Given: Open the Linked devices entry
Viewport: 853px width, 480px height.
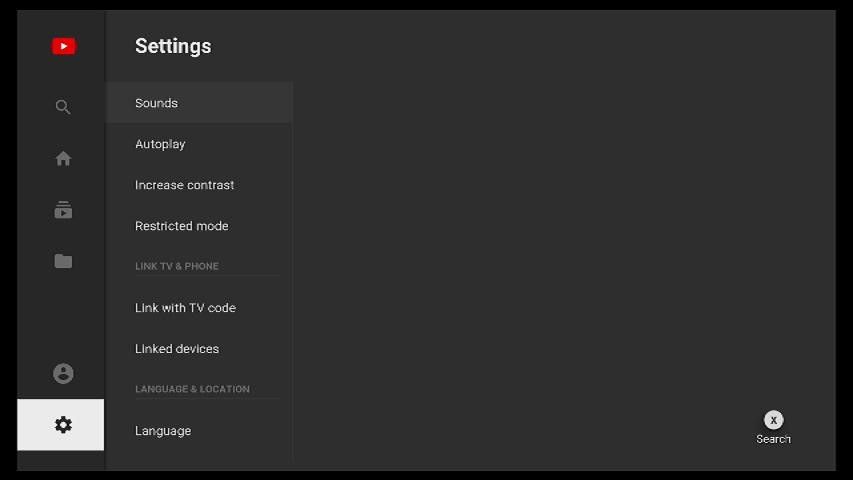Looking at the screenshot, I should point(177,349).
